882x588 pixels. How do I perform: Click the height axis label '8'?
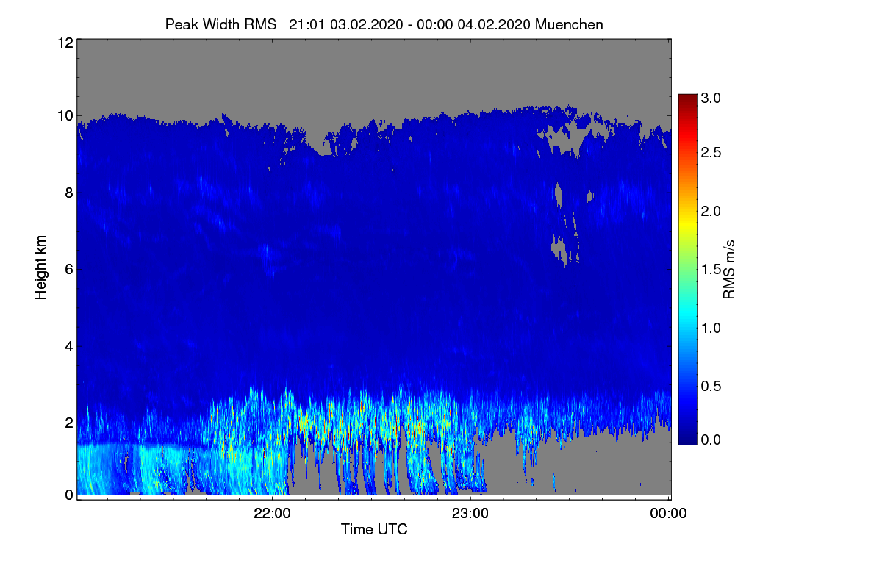coord(69,193)
